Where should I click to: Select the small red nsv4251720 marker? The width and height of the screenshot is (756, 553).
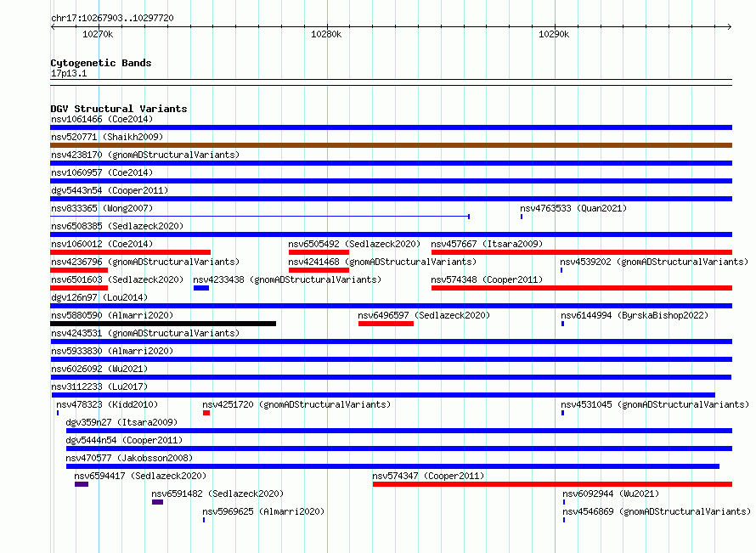(x=206, y=413)
